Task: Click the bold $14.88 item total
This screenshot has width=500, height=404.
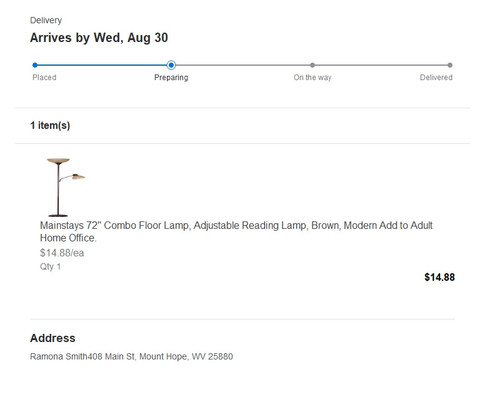Action: pos(439,277)
